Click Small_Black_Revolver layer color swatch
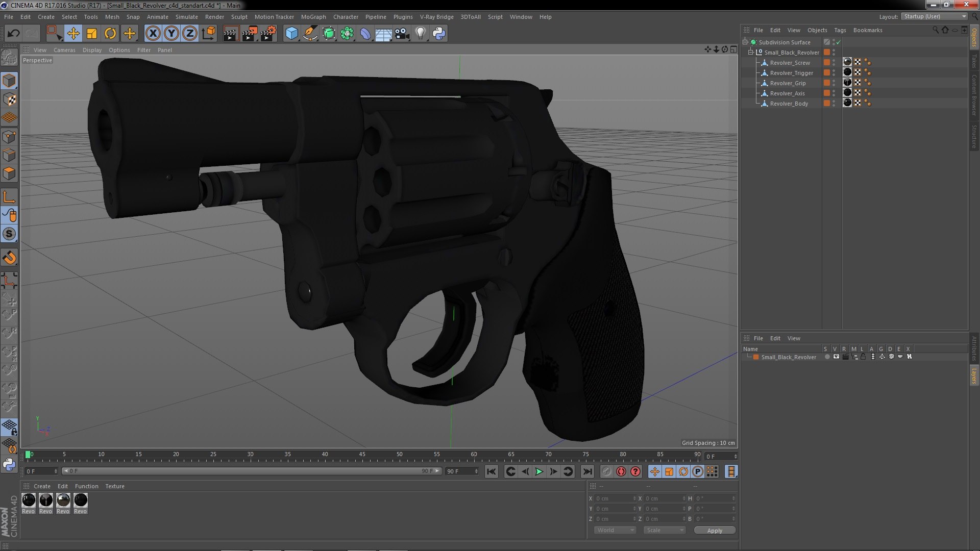The image size is (980, 551). [x=756, y=357]
